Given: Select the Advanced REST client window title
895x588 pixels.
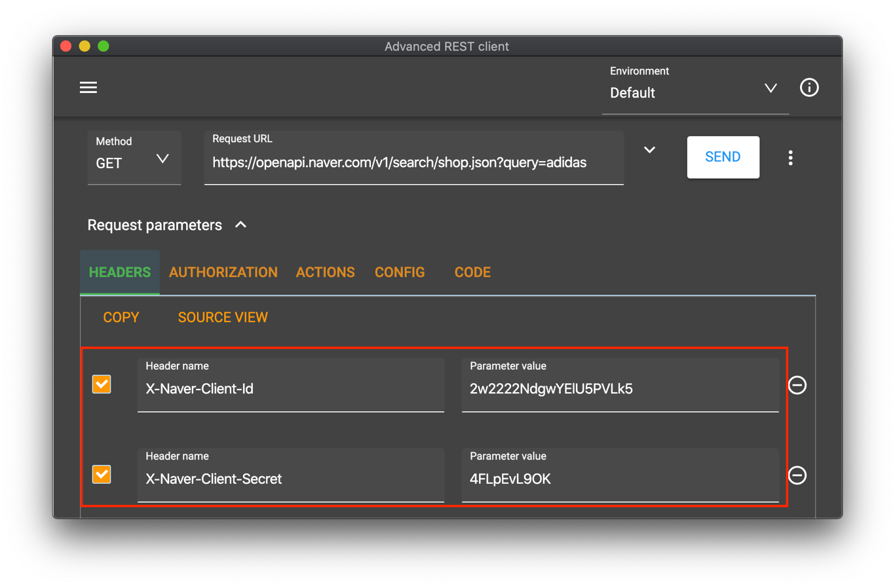Looking at the screenshot, I should coord(447,46).
